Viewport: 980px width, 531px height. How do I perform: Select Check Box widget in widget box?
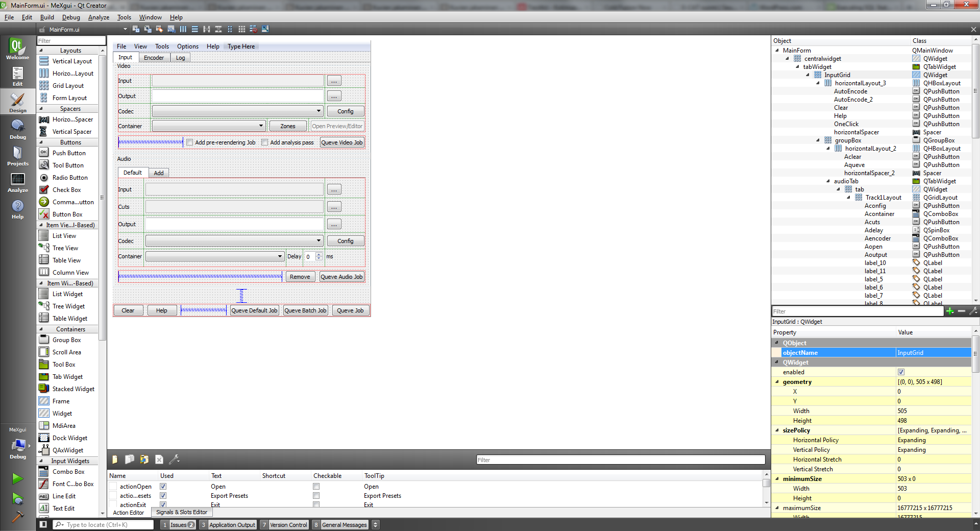click(x=66, y=190)
